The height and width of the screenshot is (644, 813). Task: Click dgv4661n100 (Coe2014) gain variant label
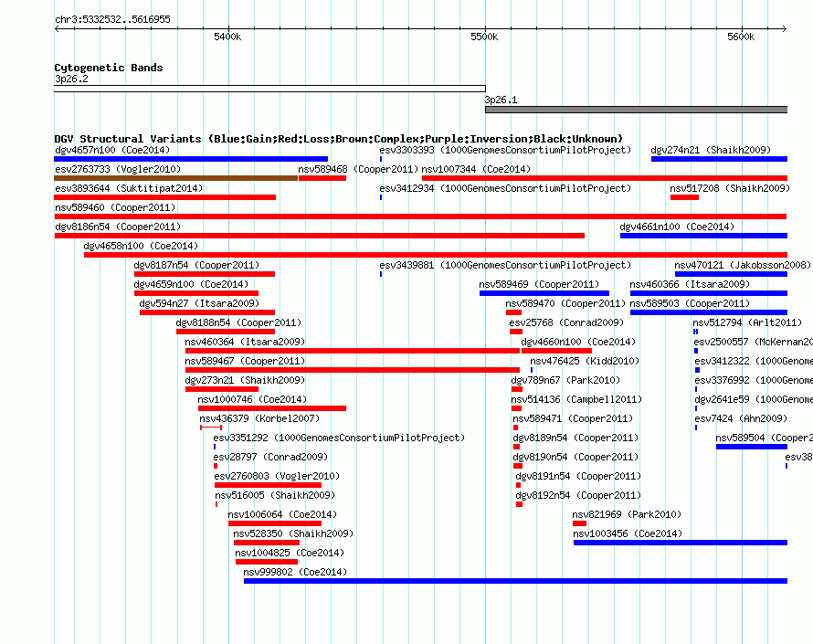677,227
